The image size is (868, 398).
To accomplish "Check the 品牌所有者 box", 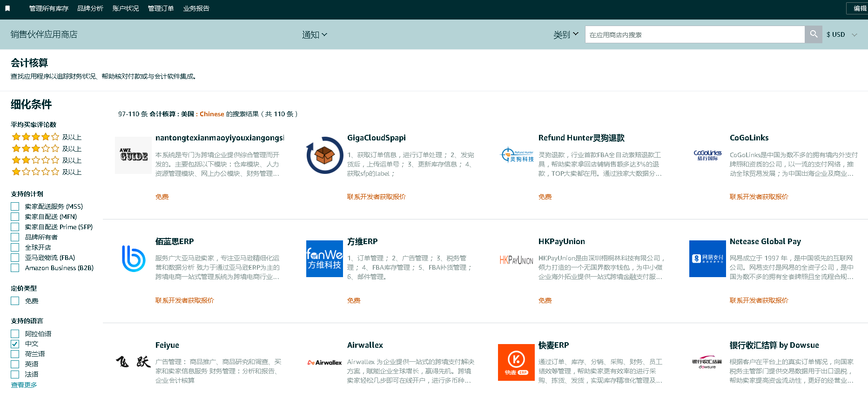I will point(15,237).
